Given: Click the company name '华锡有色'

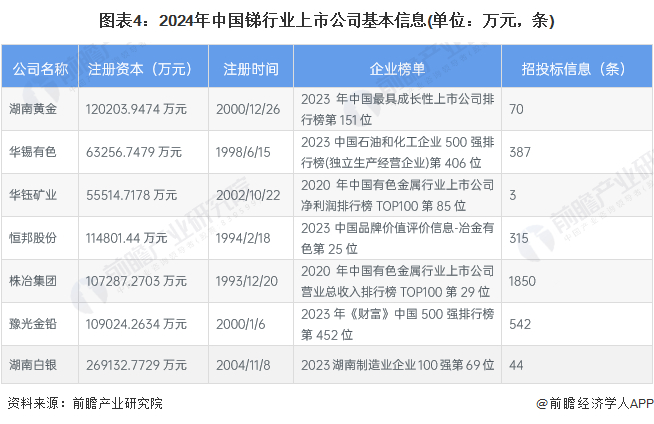Looking at the screenshot, I should (x=33, y=152).
